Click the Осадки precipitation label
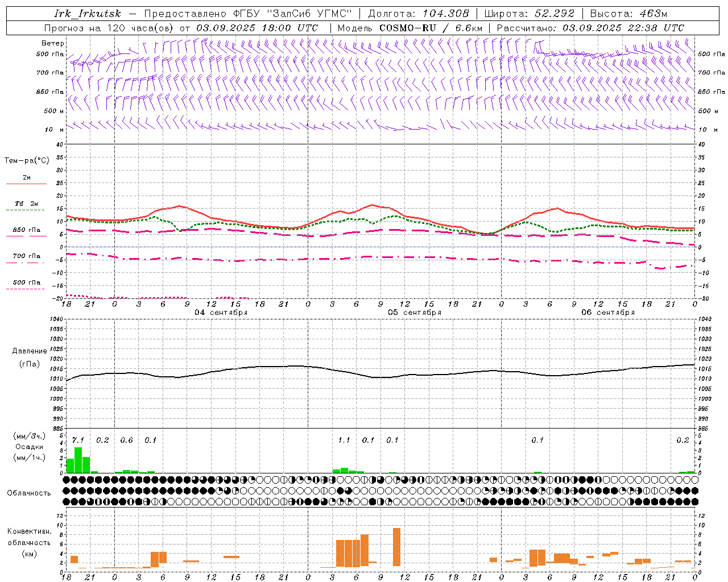This screenshot has width=728, height=582. (29, 447)
